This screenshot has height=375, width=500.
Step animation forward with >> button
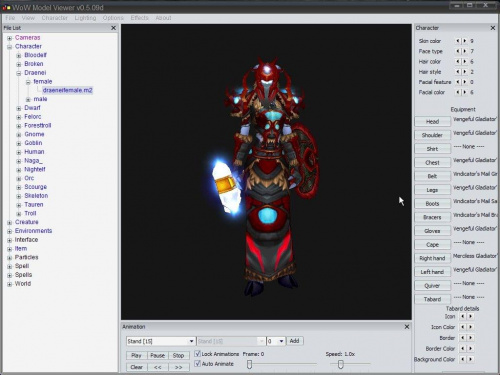point(179,367)
